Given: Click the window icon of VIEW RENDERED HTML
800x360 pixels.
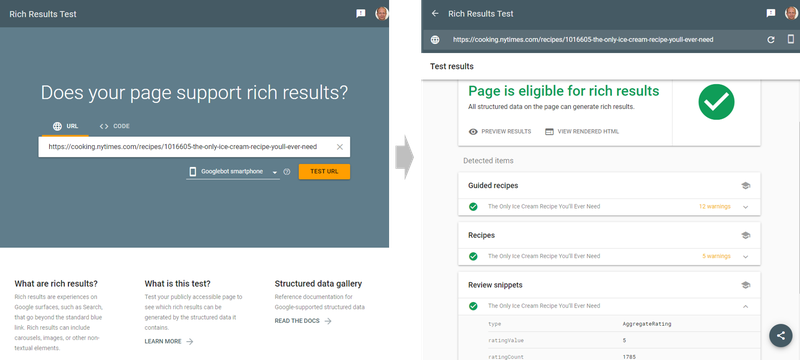Looking at the screenshot, I should 549,132.
